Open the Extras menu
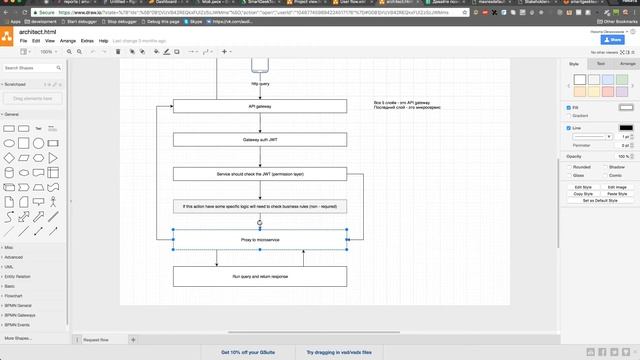The image size is (640, 360). click(x=87, y=41)
